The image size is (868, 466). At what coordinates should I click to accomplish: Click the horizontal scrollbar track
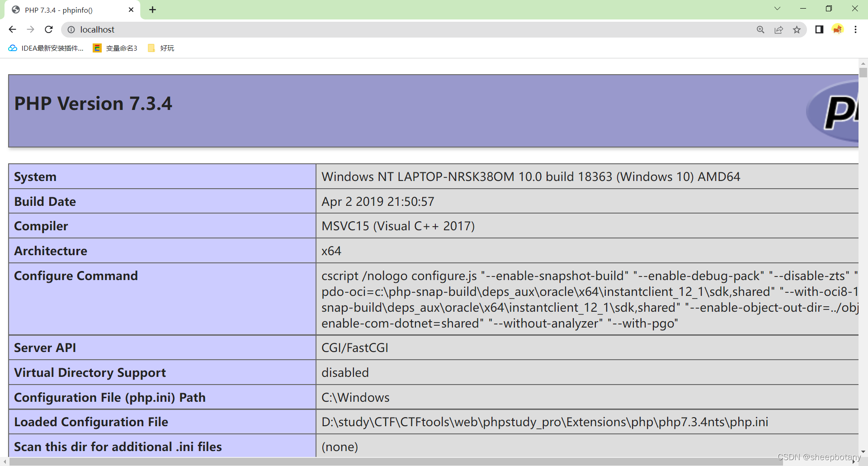429,461
